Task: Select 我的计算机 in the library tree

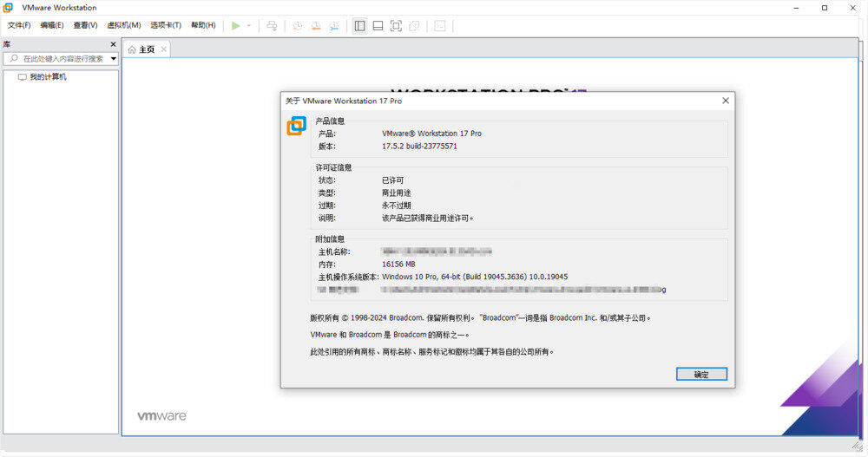Action: coord(48,77)
